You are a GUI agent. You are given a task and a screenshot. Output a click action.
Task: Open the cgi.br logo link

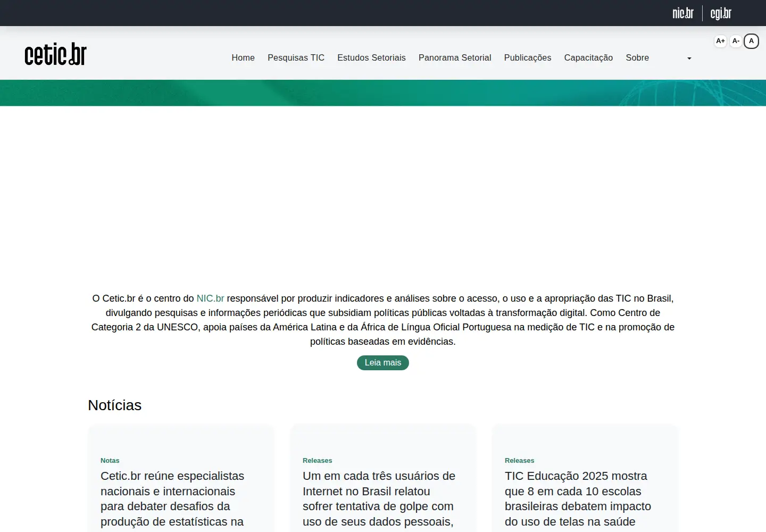(721, 13)
